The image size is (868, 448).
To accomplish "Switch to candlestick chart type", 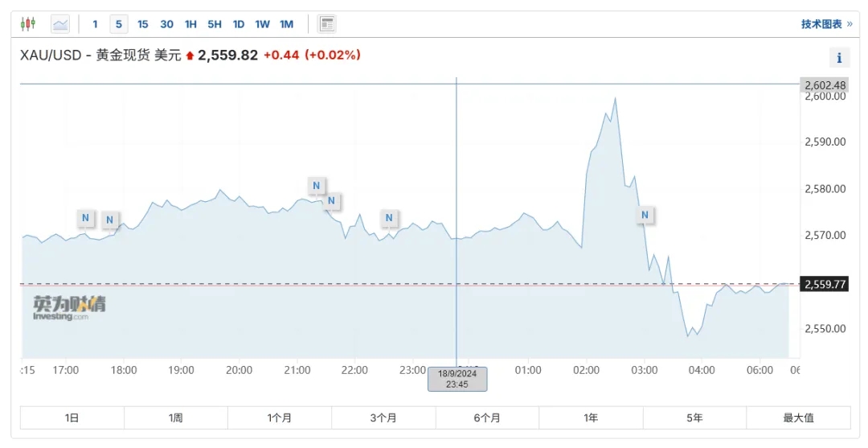I will pos(28,24).
